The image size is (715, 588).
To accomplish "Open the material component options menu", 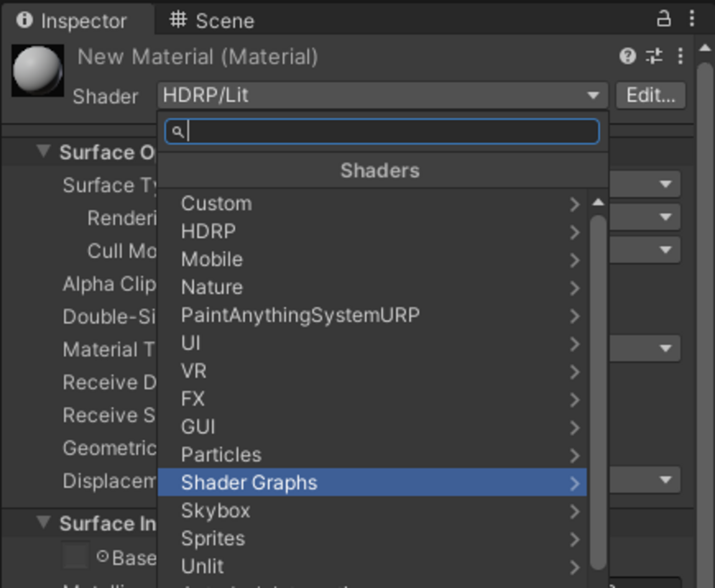I will pyautogui.click(x=680, y=56).
